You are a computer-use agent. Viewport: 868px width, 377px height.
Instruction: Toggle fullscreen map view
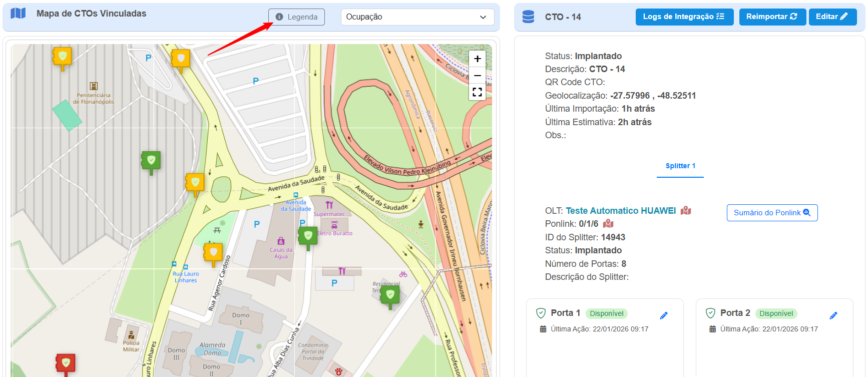pos(477,92)
